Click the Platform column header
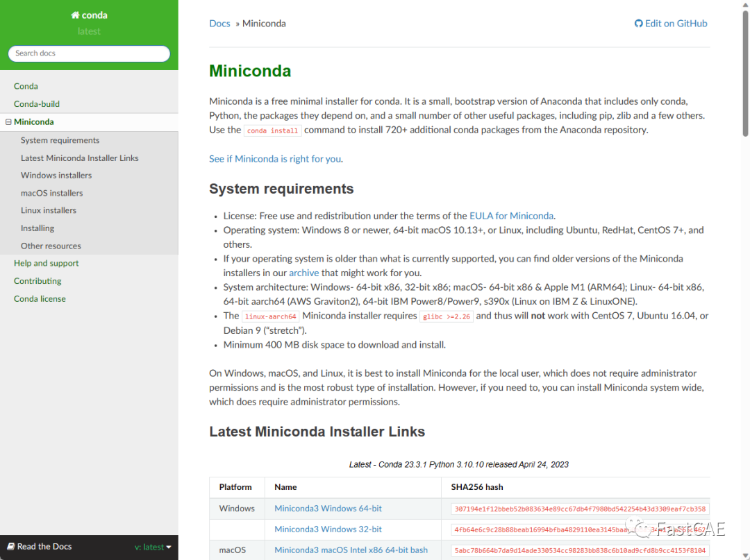This screenshot has width=750, height=560. [235, 487]
